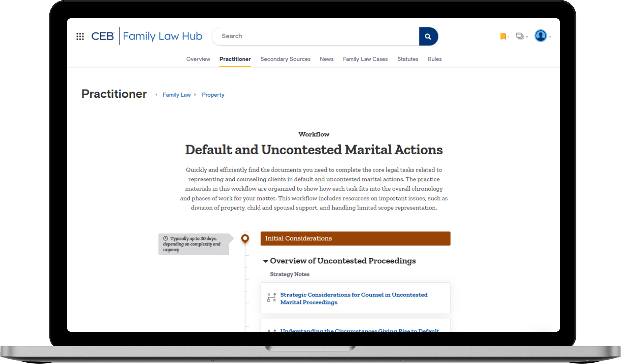
Task: Click the user profile avatar
Action: [x=540, y=36]
